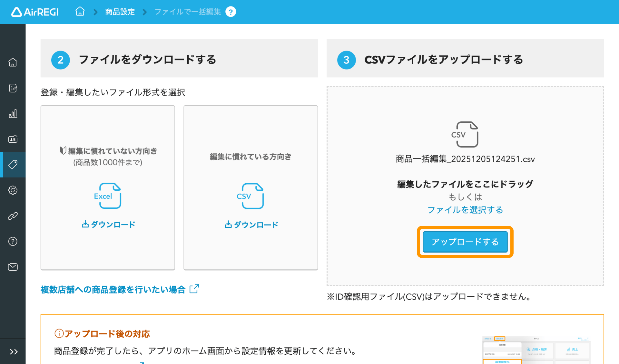This screenshot has width=619, height=364.
Task: Open the customer management card icon
Action: point(13,139)
